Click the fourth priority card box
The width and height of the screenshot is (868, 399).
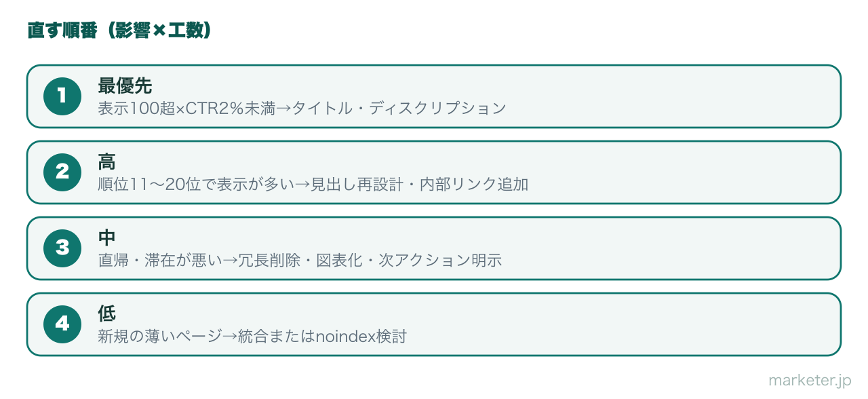point(434,324)
